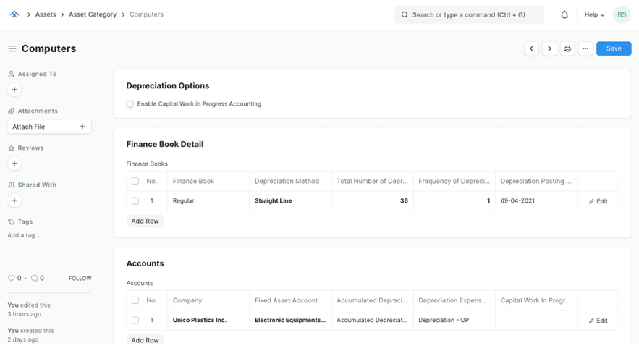Select the Regular finance book row checkbox
Image resolution: width=639 pixels, height=364 pixels.
point(135,200)
